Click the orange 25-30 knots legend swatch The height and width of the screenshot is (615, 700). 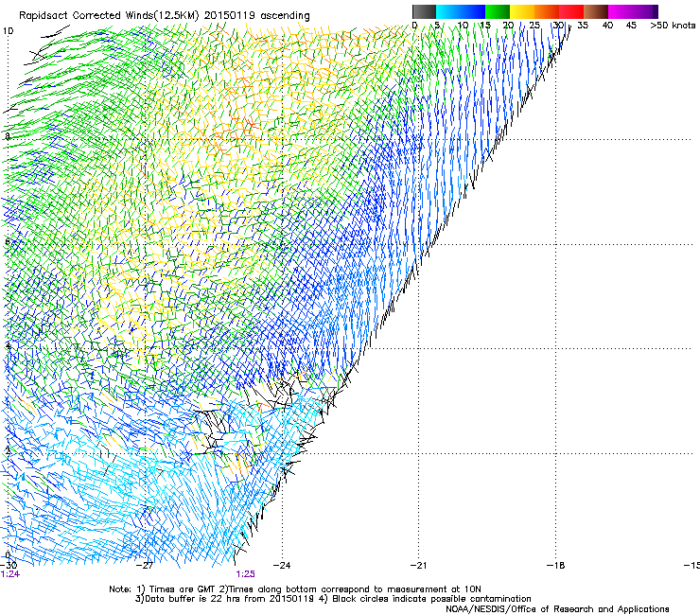coord(547,11)
